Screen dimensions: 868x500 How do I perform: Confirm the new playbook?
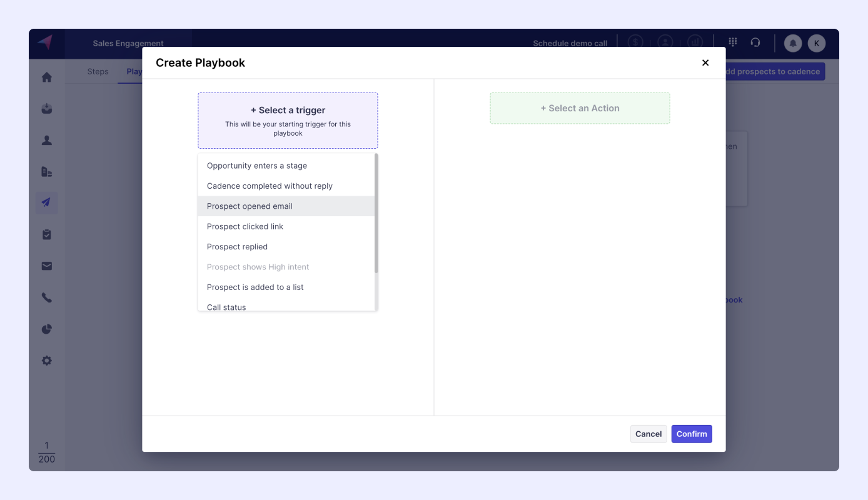tap(692, 434)
